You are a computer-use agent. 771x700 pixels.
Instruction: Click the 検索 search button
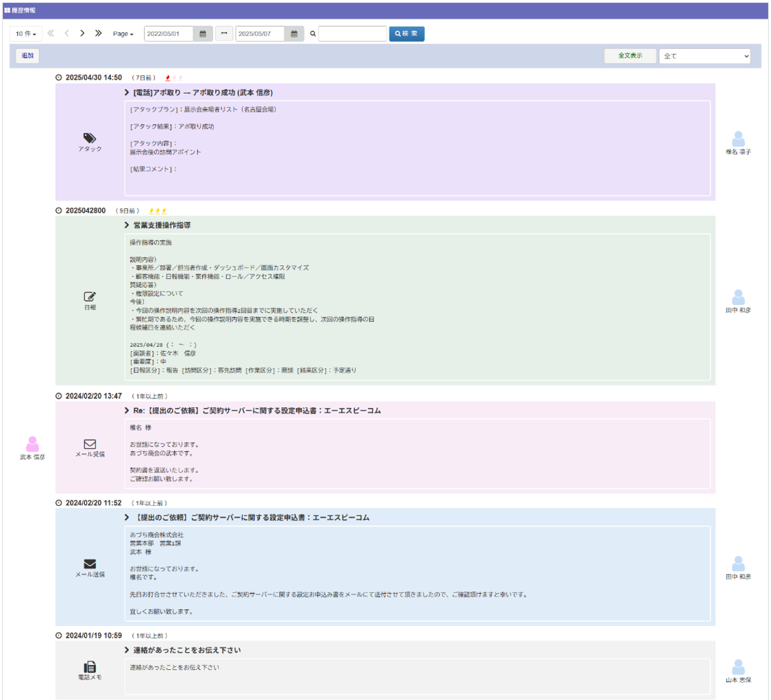click(406, 34)
